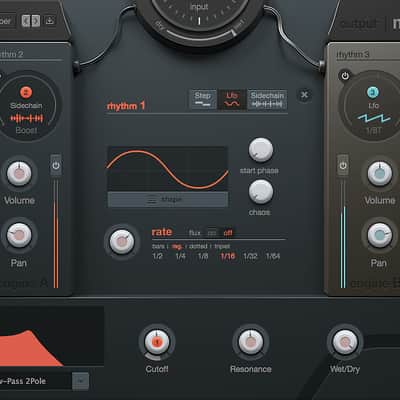Switch flux to off
Viewport: 400px width, 400px height.
(228, 233)
